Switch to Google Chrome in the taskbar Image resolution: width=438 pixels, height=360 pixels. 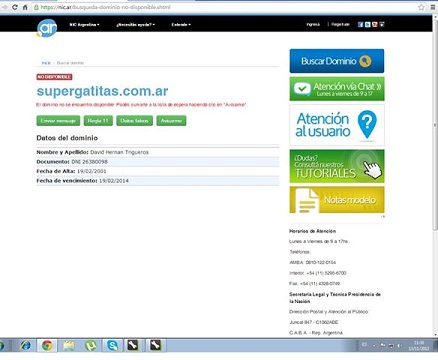click(x=47, y=346)
